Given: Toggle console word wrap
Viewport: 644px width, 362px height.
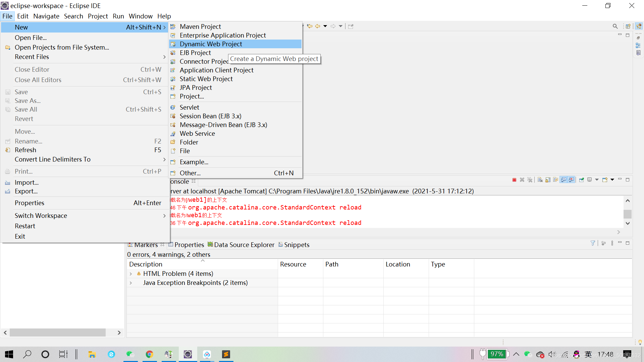Looking at the screenshot, I should click(555, 180).
